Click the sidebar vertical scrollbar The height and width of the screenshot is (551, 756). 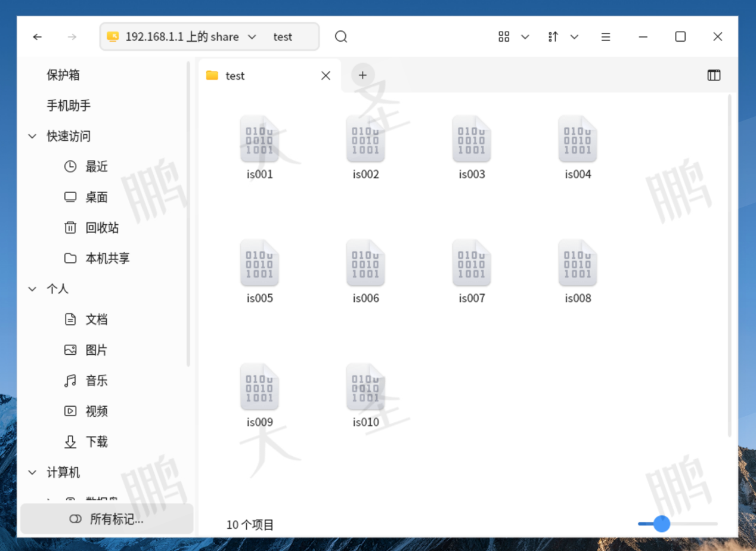(x=188, y=213)
